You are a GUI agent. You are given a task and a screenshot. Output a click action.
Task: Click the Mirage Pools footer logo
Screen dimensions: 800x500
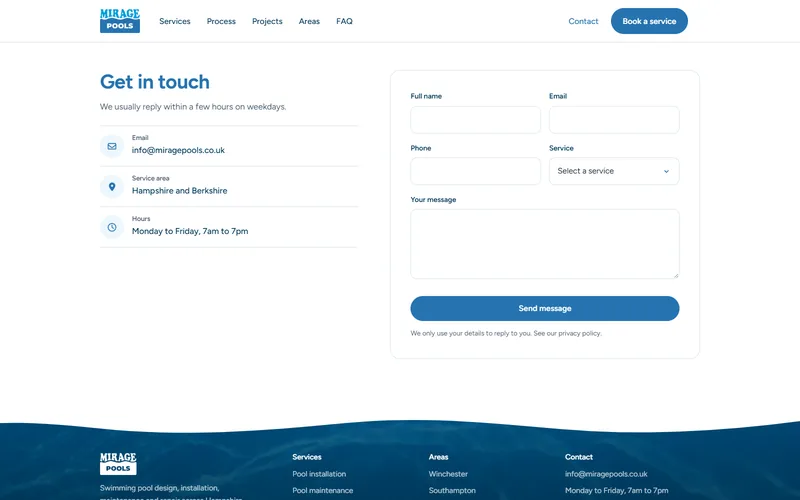(x=118, y=463)
